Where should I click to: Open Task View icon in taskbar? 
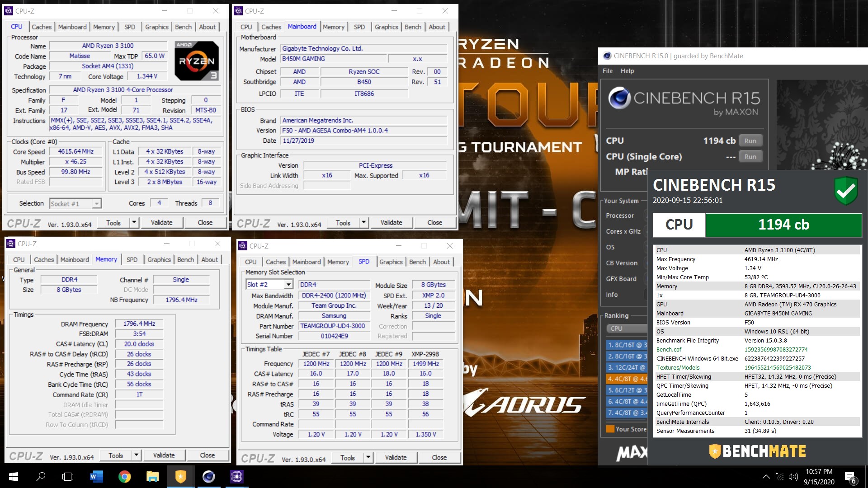pyautogui.click(x=68, y=477)
